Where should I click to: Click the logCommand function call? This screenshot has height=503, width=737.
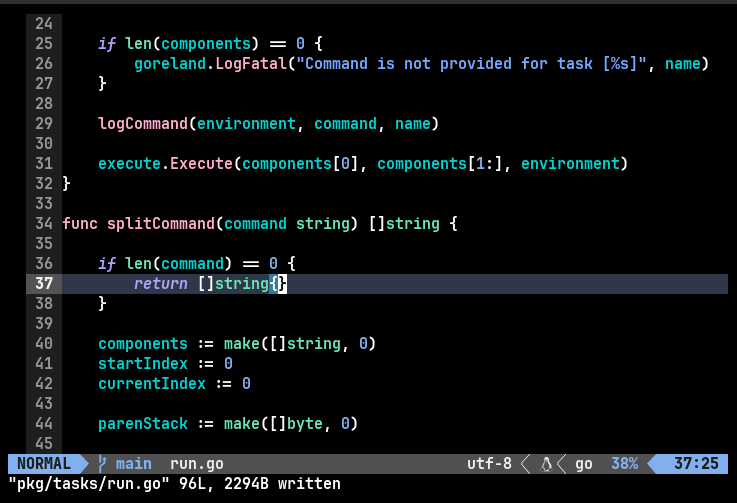(142, 124)
